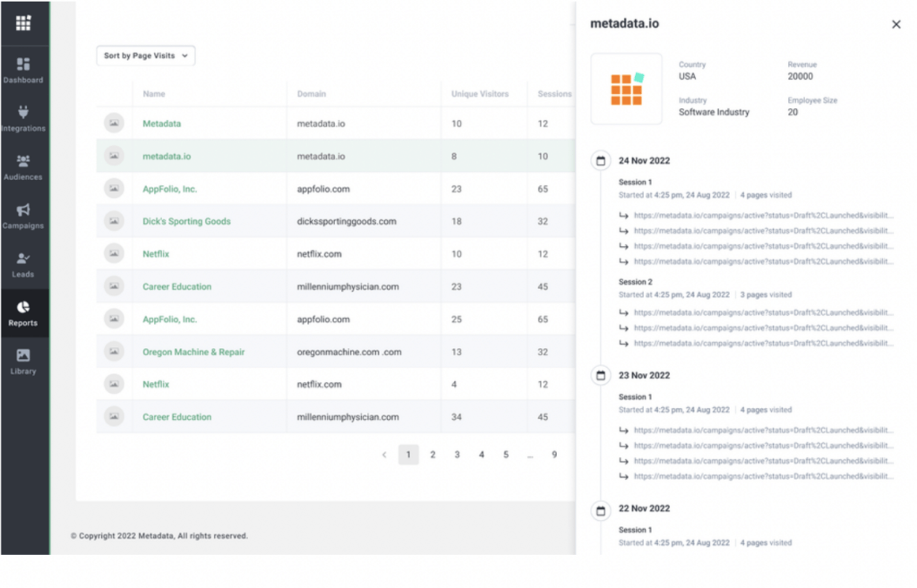The width and height of the screenshot is (917, 588).
Task: Click the Domain column header
Action: click(312, 93)
